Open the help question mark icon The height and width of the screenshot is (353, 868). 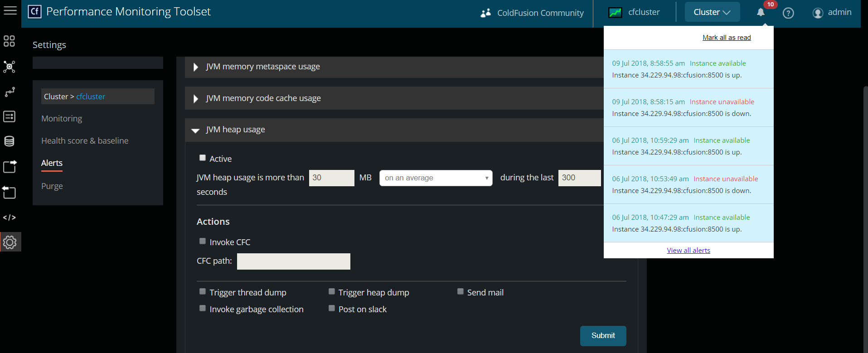pyautogui.click(x=788, y=13)
